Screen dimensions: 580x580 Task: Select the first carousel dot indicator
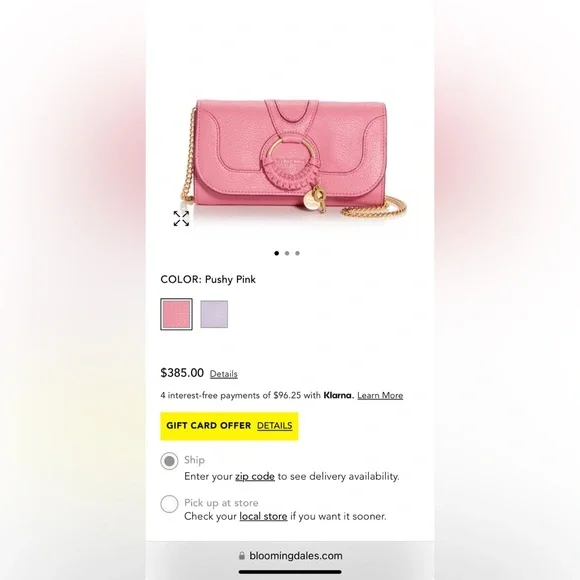point(277,253)
